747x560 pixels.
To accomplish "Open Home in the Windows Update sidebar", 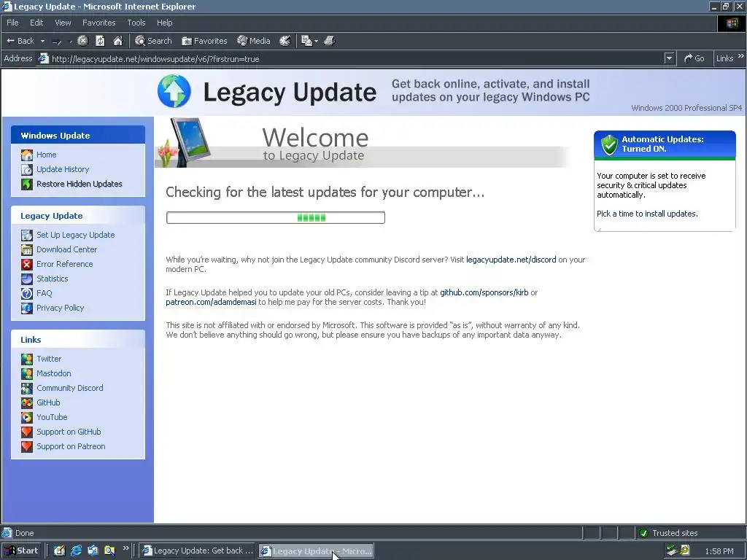I will (46, 155).
